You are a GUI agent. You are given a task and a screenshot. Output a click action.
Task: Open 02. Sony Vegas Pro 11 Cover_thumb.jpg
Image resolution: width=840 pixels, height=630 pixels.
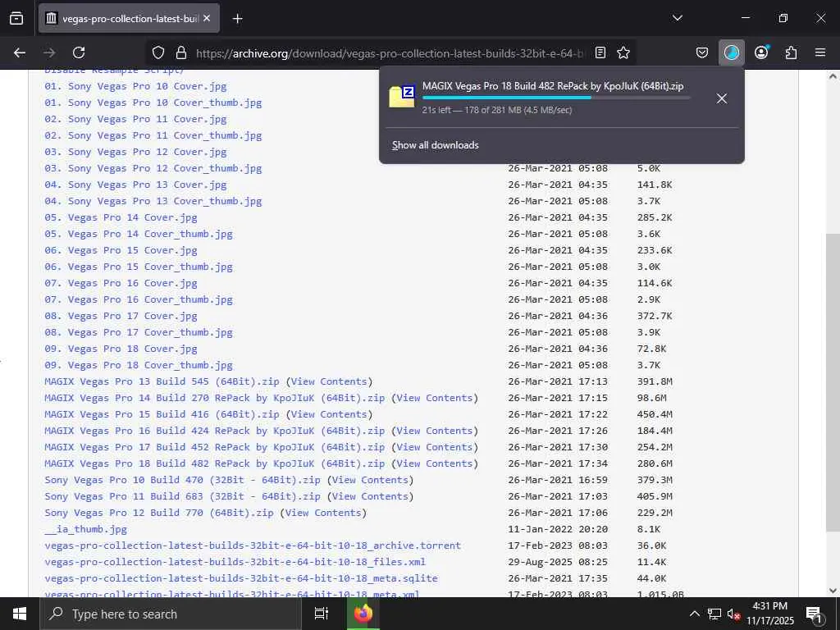point(153,135)
